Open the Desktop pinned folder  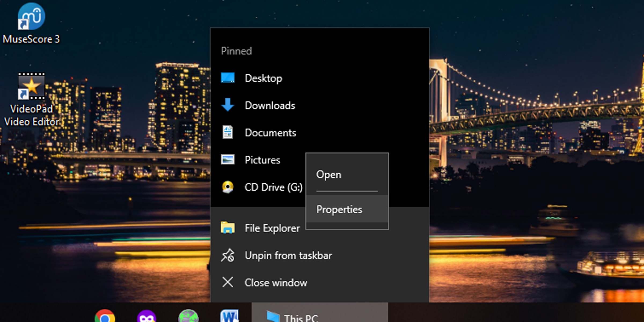point(263,78)
